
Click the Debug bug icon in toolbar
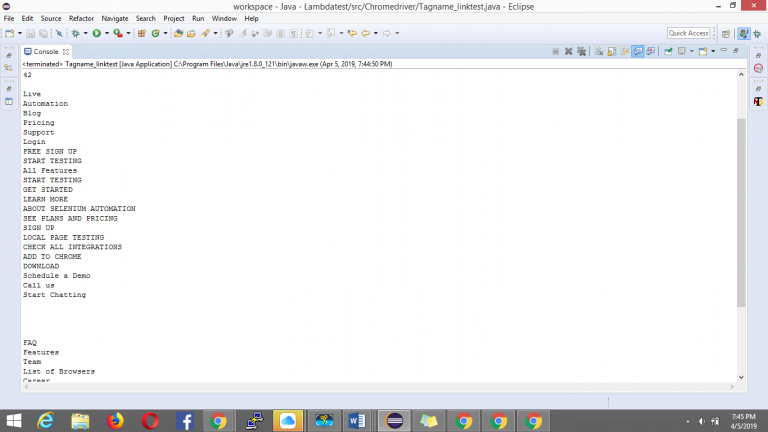(75, 33)
